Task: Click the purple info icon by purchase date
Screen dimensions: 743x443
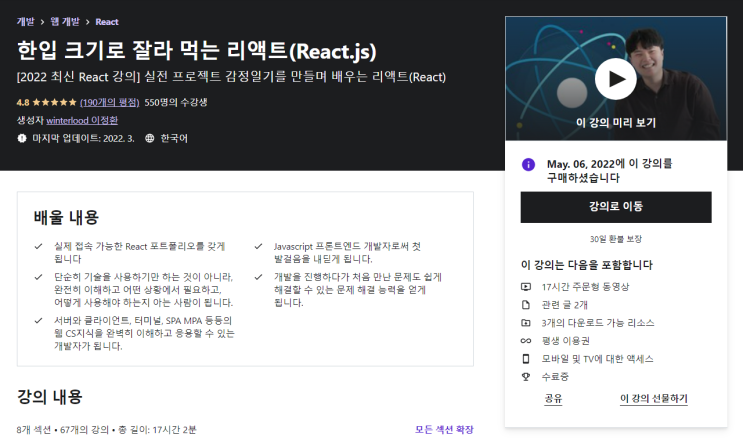Action: click(528, 164)
